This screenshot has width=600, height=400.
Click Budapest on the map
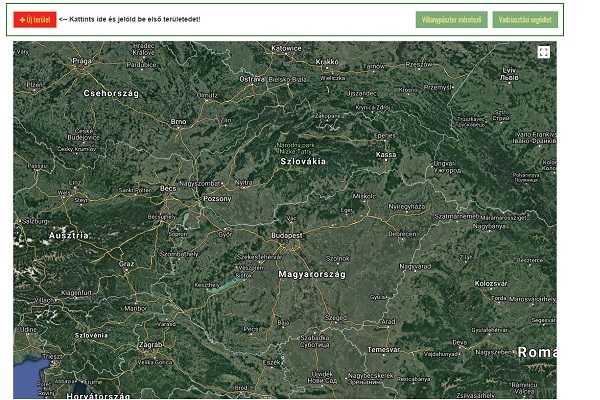coord(287,235)
